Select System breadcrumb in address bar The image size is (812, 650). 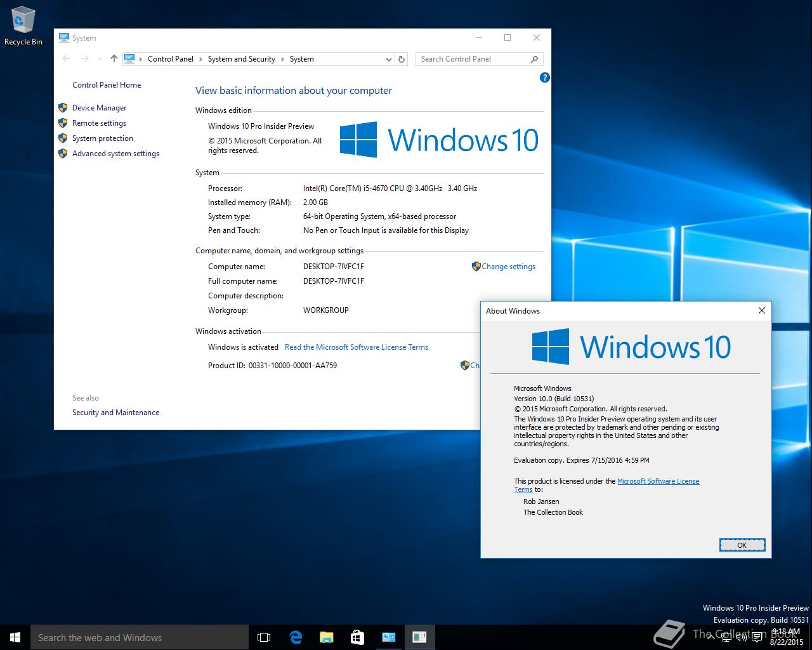coord(302,59)
